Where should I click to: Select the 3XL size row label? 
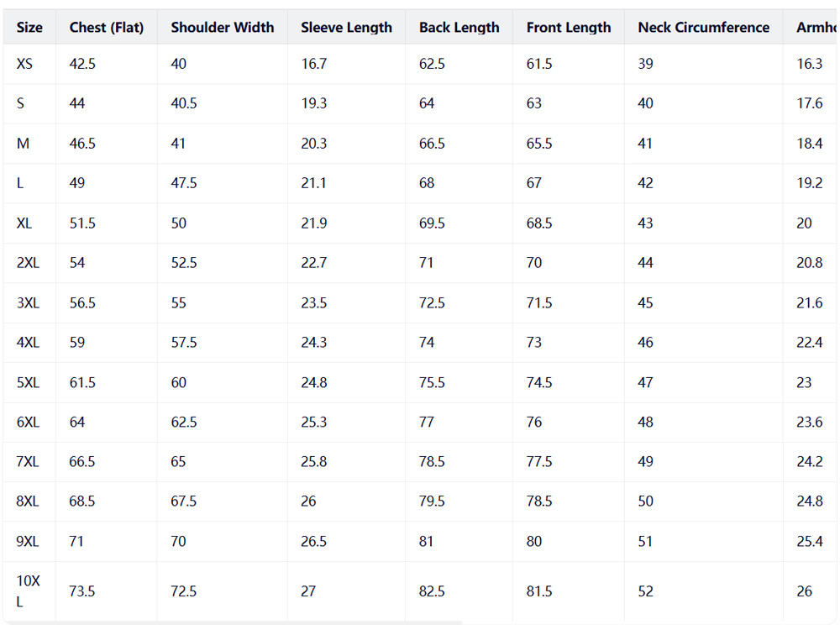(x=28, y=302)
